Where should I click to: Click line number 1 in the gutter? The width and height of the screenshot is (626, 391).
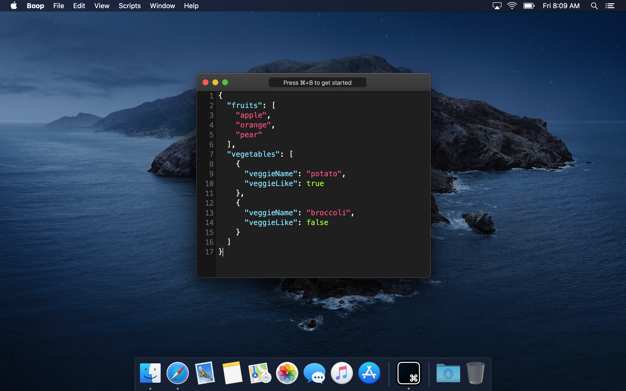coord(211,96)
